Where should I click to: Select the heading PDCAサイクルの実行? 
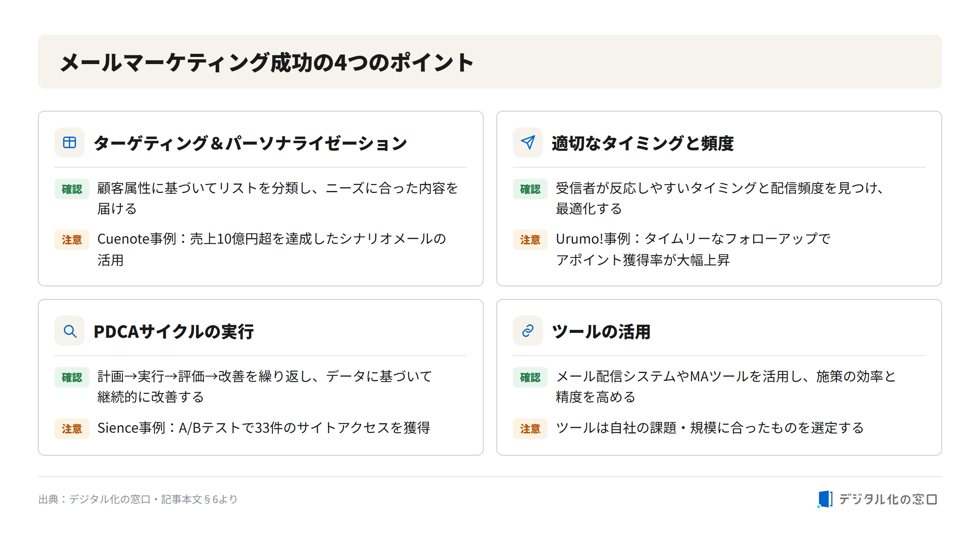pos(174,331)
